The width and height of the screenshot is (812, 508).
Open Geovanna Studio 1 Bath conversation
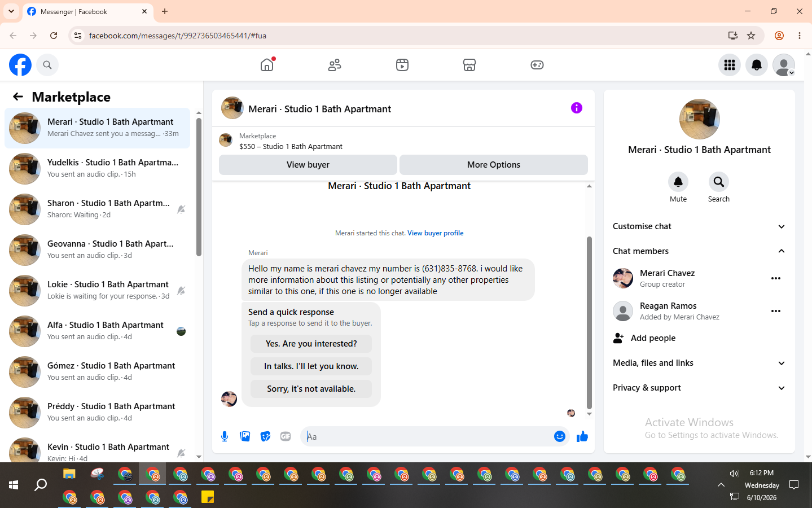coord(97,250)
